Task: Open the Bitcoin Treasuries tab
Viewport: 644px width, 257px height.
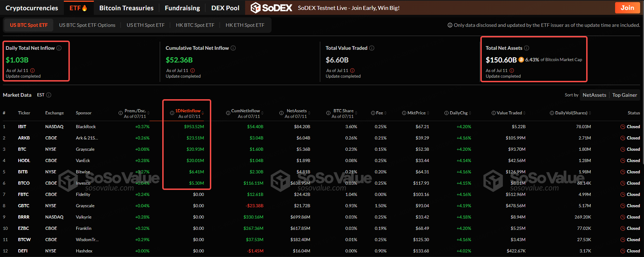Action: point(126,8)
